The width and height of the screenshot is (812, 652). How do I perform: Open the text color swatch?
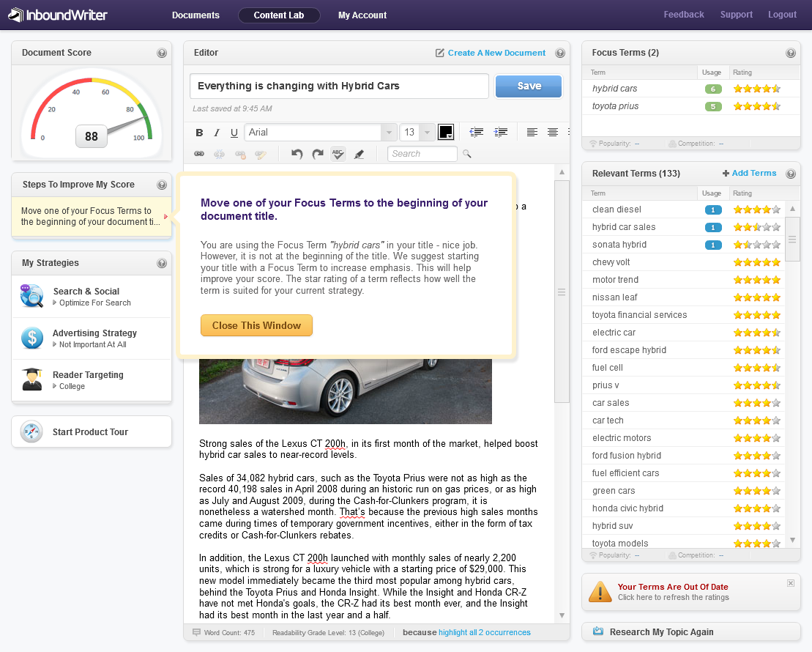click(x=446, y=132)
